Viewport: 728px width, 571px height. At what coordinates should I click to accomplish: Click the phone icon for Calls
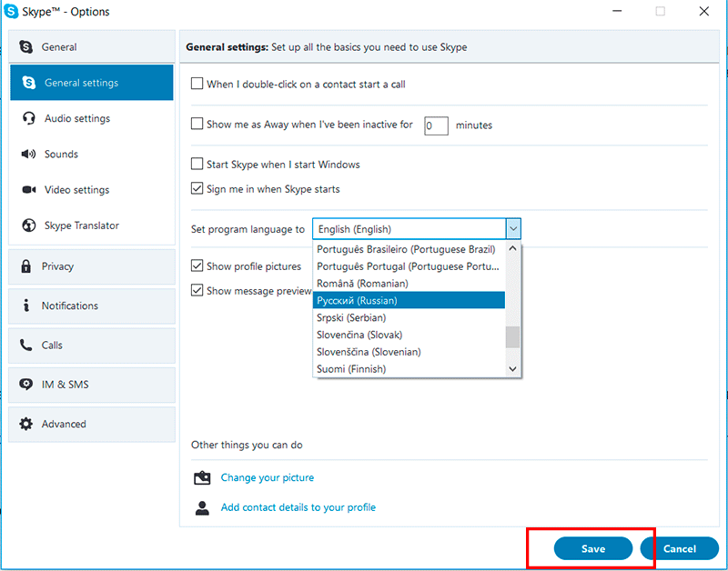click(25, 346)
